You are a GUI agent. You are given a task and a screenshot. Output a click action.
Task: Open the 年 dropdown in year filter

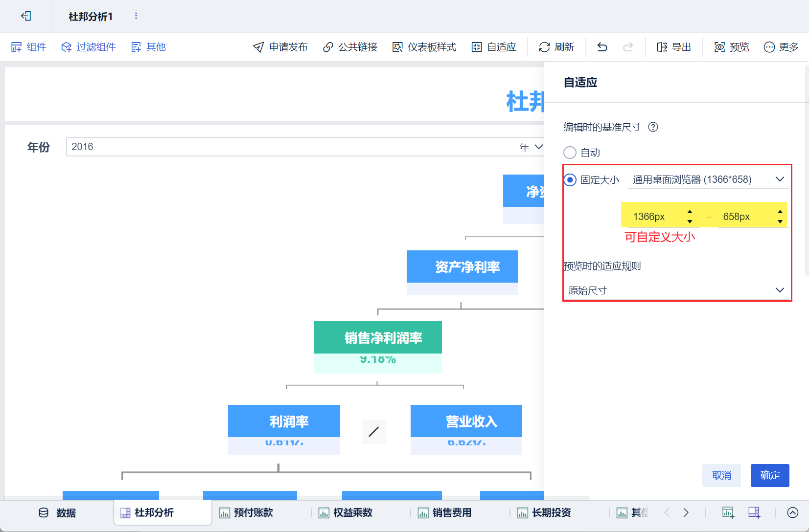coord(531,147)
